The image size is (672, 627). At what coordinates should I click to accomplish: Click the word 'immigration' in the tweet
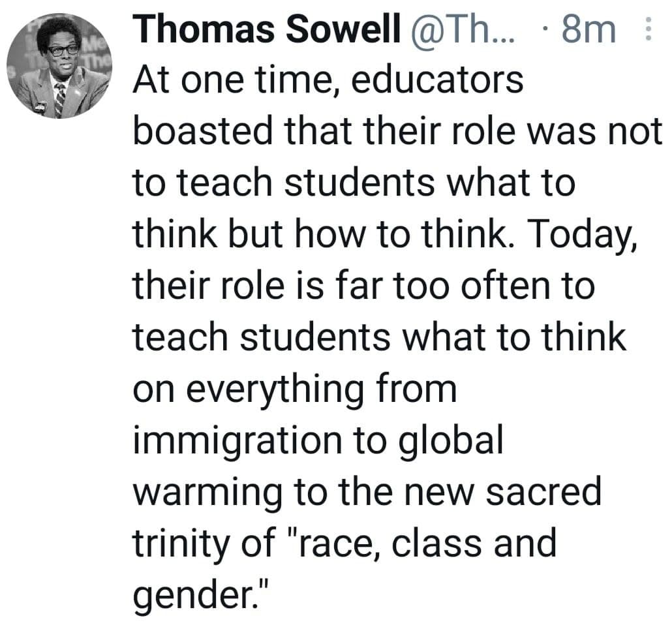[237, 442]
